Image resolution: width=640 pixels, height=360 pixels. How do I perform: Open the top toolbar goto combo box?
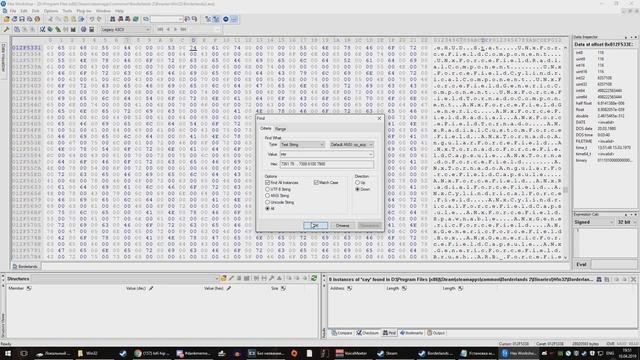(x=167, y=19)
